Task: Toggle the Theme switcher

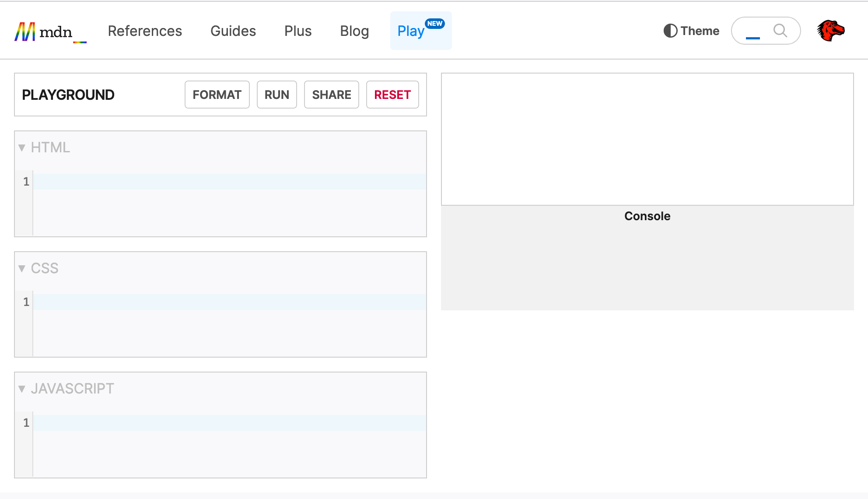Action: (691, 31)
